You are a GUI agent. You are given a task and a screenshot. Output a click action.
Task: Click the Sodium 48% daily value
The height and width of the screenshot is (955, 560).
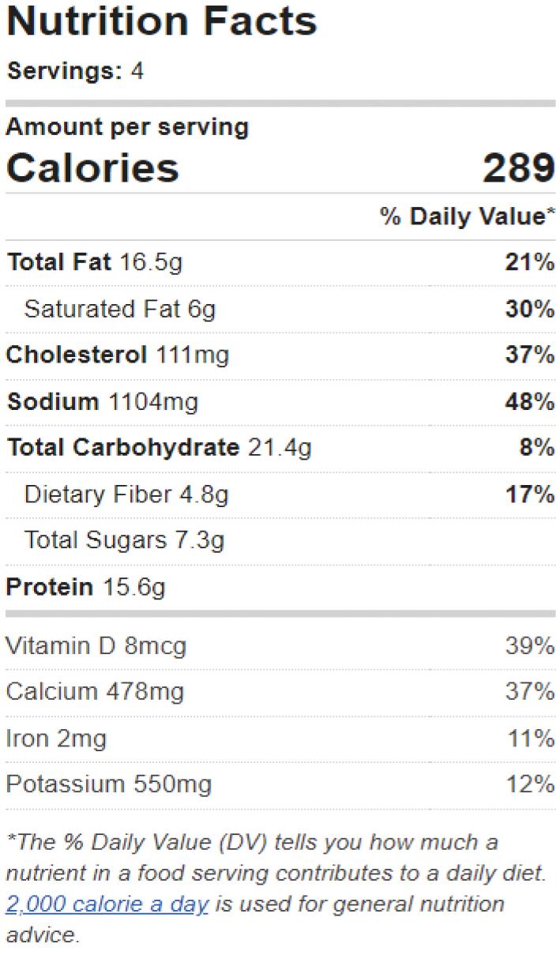click(x=530, y=402)
